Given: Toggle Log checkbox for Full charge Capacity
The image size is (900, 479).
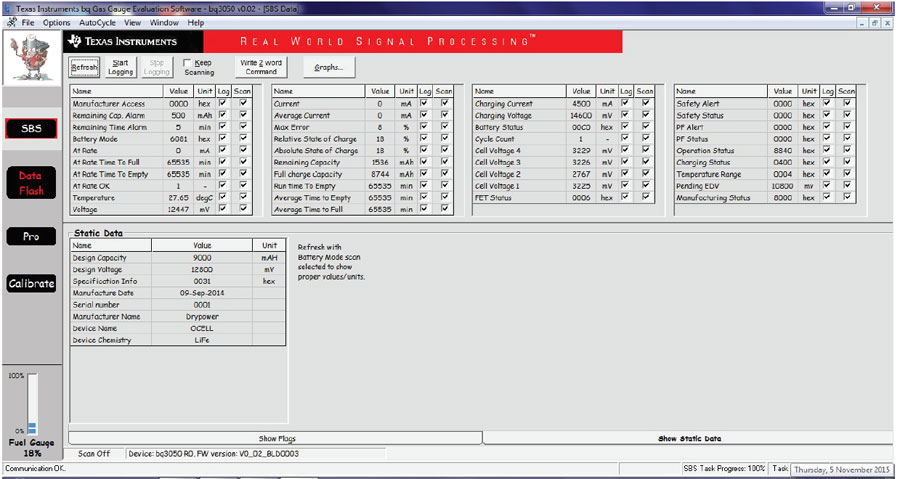Looking at the screenshot, I should pos(424,173).
